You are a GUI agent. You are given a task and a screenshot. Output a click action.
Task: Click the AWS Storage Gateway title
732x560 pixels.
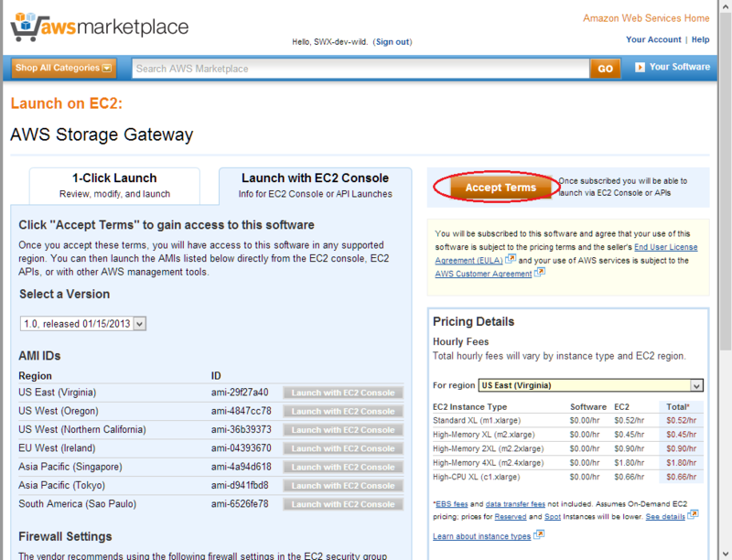pyautogui.click(x=102, y=135)
